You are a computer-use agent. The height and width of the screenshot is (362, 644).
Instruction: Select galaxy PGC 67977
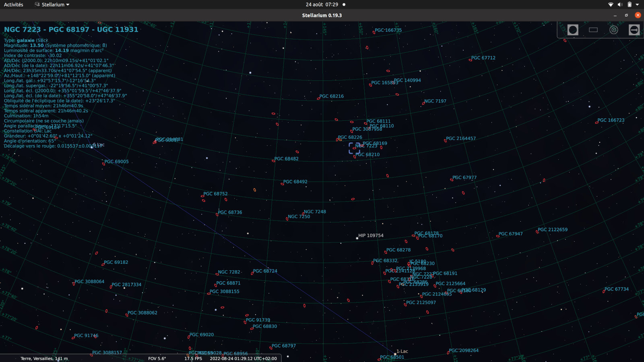point(464,178)
